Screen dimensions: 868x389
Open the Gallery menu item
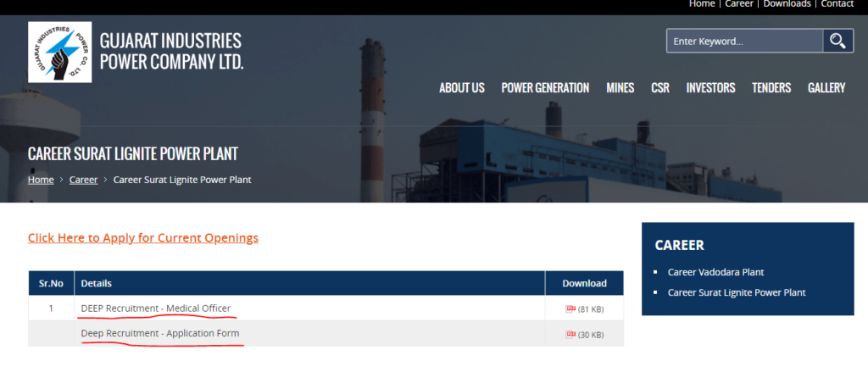(x=826, y=88)
